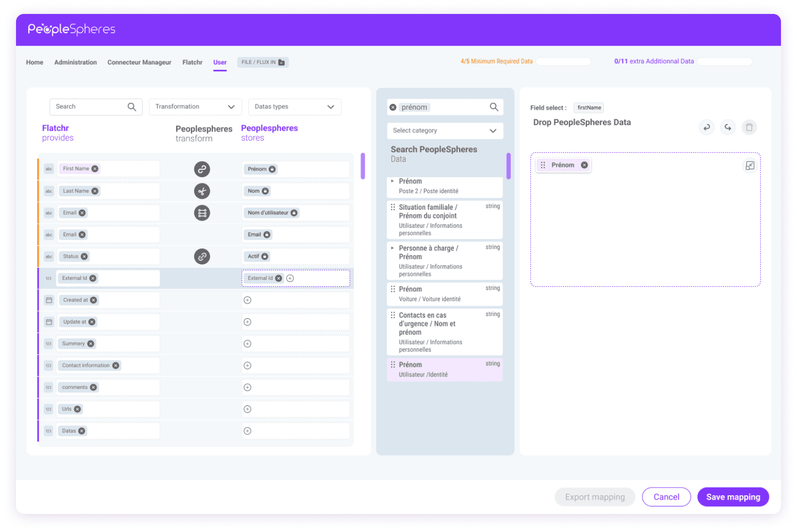Screen dimensions: 797x532
Task: Add a PeopleSpheres field to Summery row
Action: 247,344
